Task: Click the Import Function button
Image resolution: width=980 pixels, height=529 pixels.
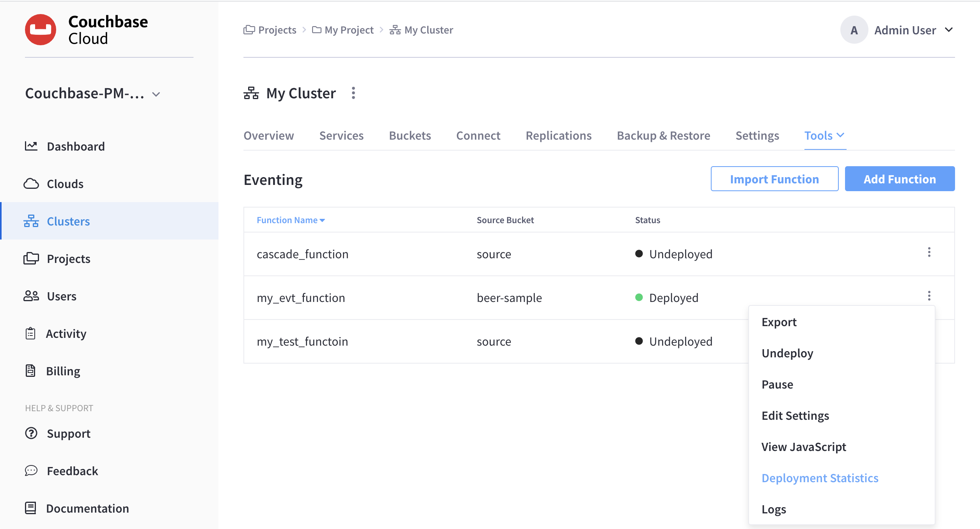Action: coord(774,179)
